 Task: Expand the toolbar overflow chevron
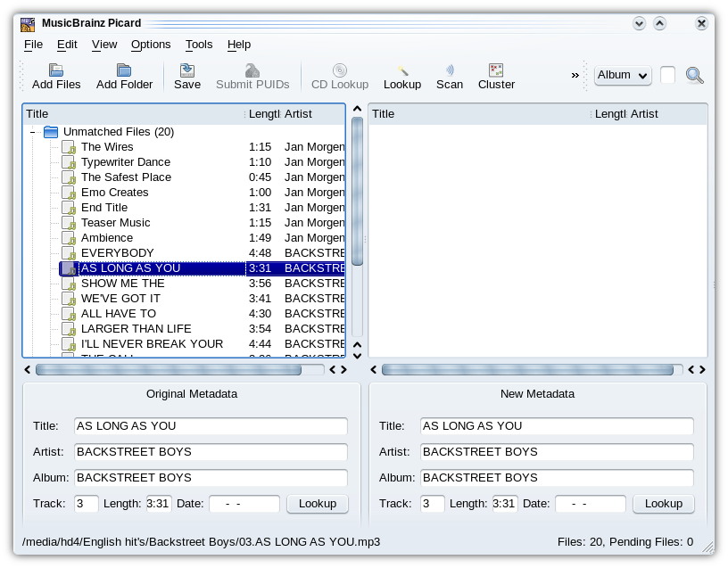click(x=575, y=76)
